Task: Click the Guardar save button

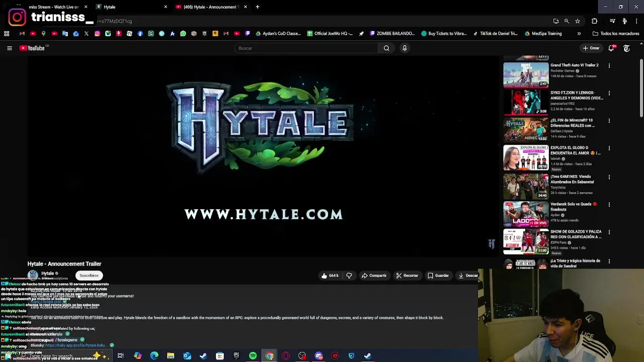Action: 438,276
